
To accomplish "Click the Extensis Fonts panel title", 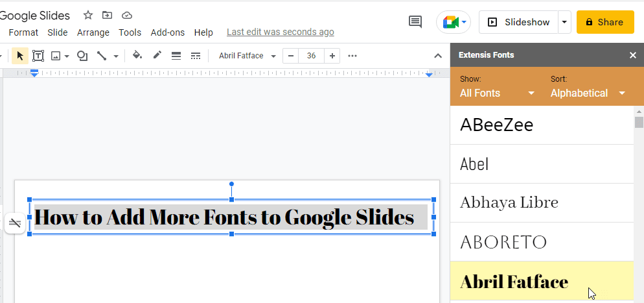I will pyautogui.click(x=487, y=55).
